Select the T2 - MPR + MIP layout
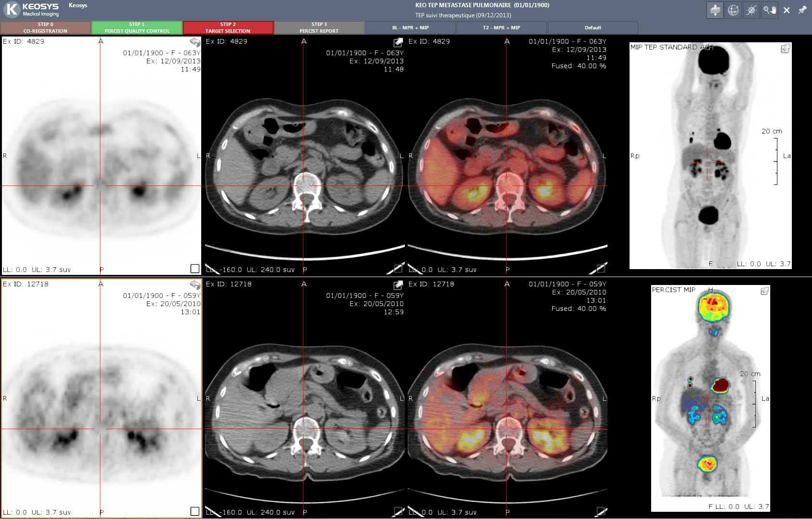Screen dimensions: 812x519 (502, 27)
